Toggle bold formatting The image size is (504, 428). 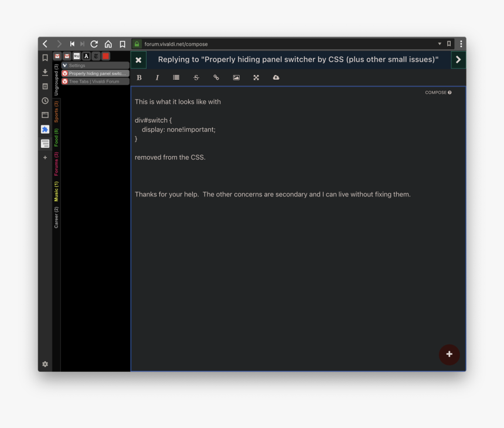(x=139, y=77)
